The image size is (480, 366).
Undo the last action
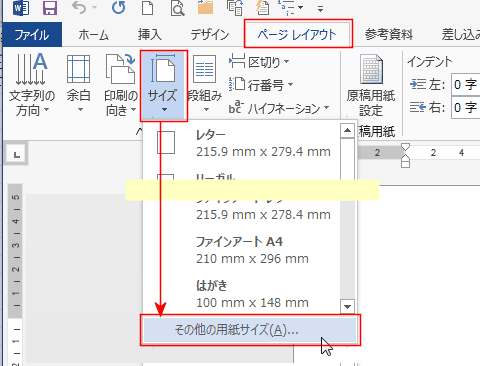pyautogui.click(x=79, y=8)
